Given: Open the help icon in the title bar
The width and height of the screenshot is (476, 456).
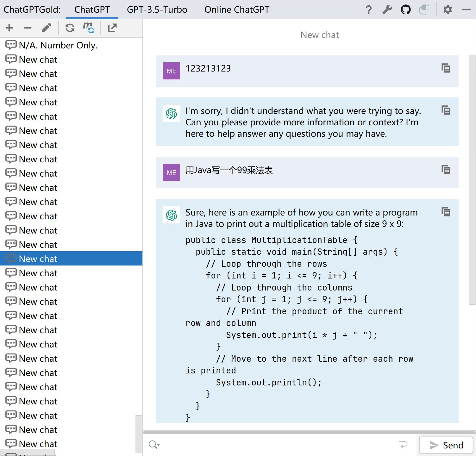Looking at the screenshot, I should point(369,9).
